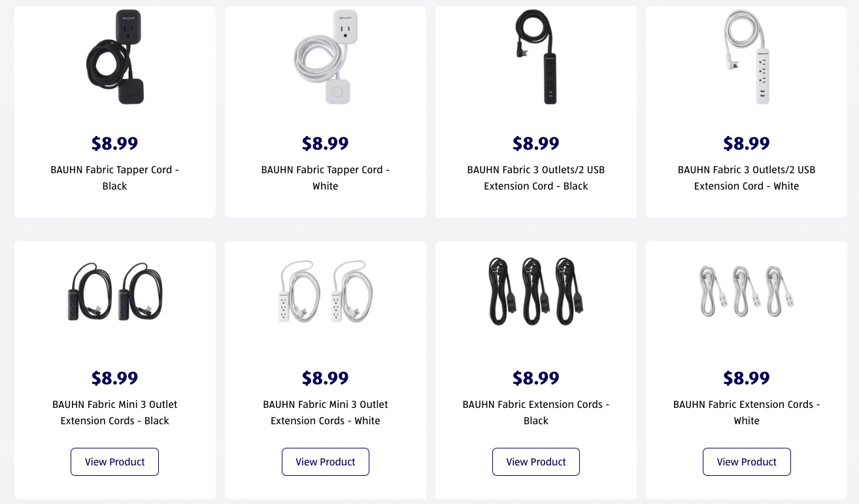Click the $8.99 price of black Tapper Cord

(x=115, y=143)
